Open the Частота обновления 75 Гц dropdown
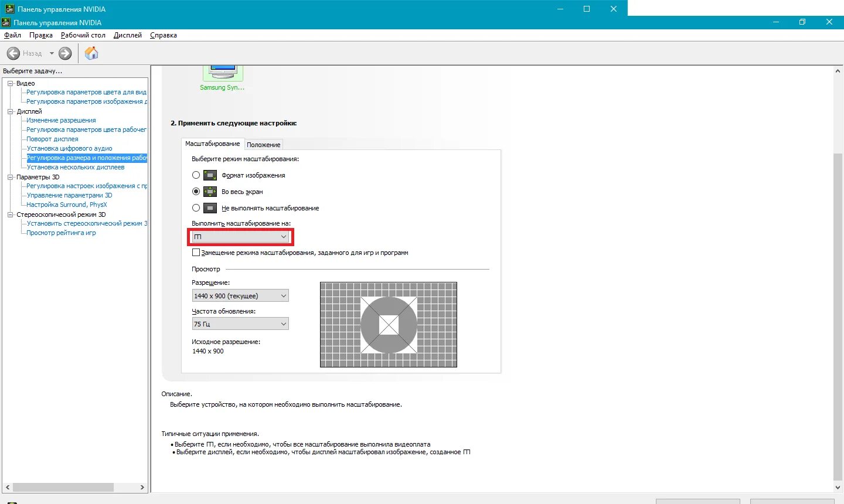This screenshot has height=504, width=844. click(240, 324)
